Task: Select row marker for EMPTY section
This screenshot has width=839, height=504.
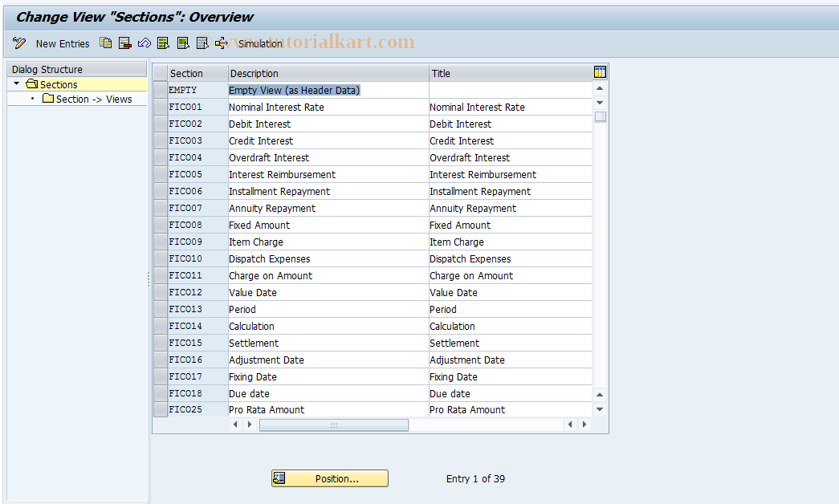Action: (160, 90)
